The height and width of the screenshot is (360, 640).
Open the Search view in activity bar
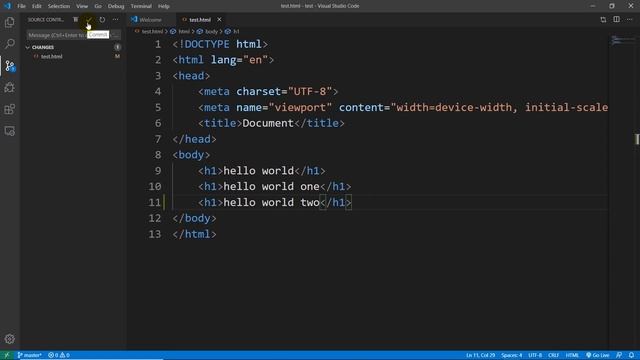click(9, 44)
